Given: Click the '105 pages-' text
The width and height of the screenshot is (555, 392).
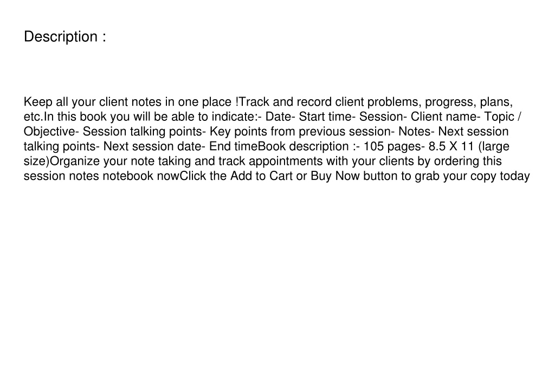Looking at the screenshot, I should (x=394, y=146).
